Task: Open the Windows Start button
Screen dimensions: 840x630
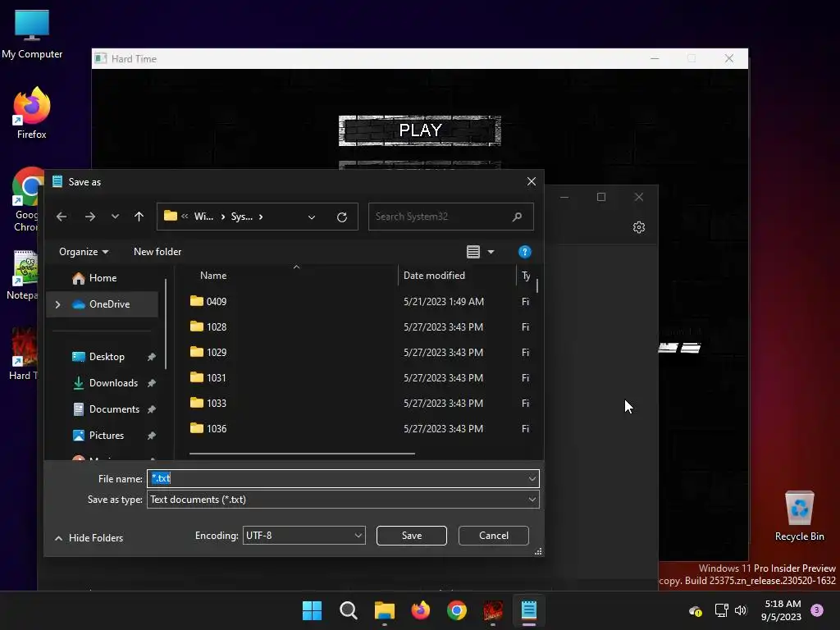Action: click(313, 610)
